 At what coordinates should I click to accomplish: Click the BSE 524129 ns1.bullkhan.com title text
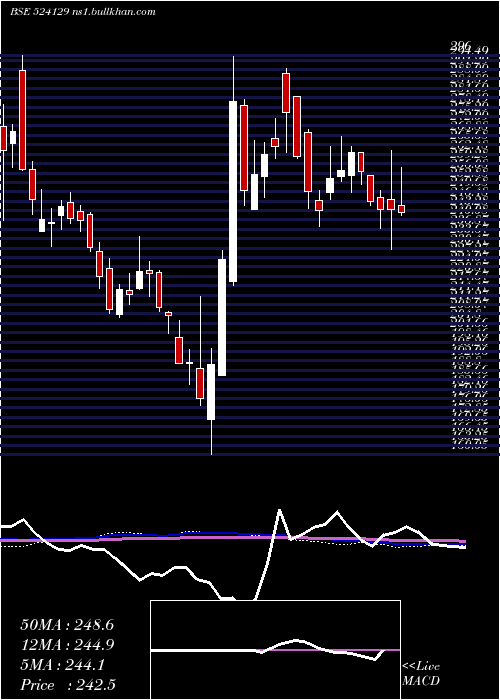pyautogui.click(x=83, y=12)
